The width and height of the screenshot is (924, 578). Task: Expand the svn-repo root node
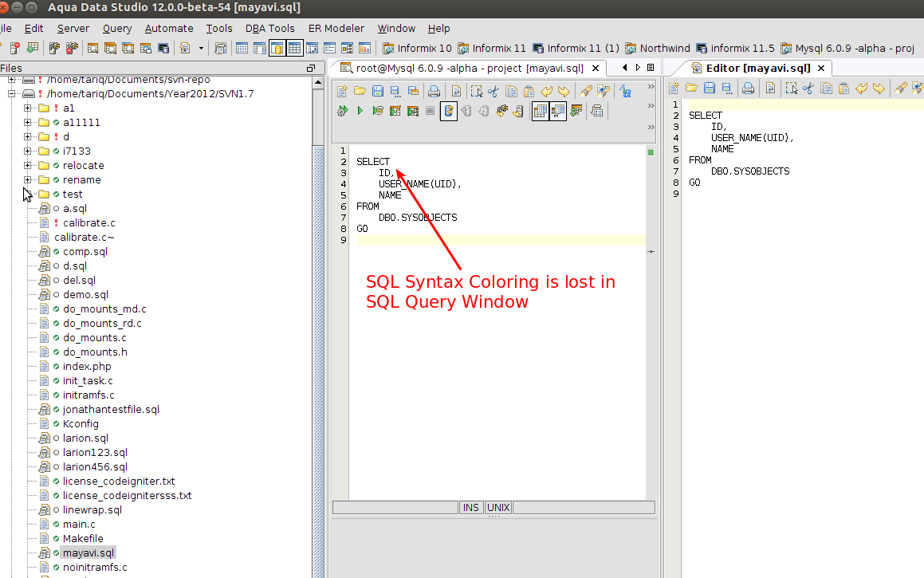(x=11, y=80)
